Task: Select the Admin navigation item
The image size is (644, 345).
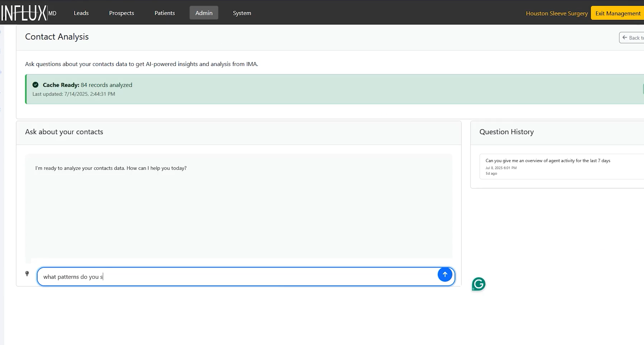Action: pyautogui.click(x=204, y=13)
